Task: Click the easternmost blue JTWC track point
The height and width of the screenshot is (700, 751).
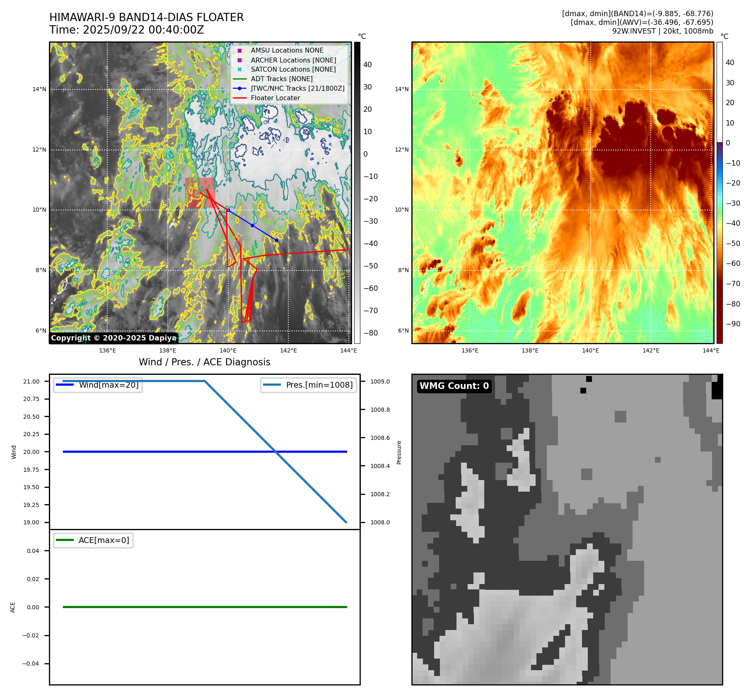Action: tap(276, 240)
